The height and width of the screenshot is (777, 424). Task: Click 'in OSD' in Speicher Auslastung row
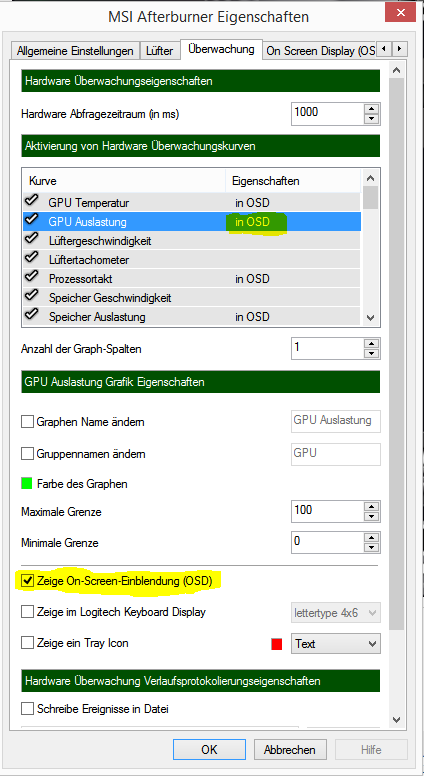(252, 317)
